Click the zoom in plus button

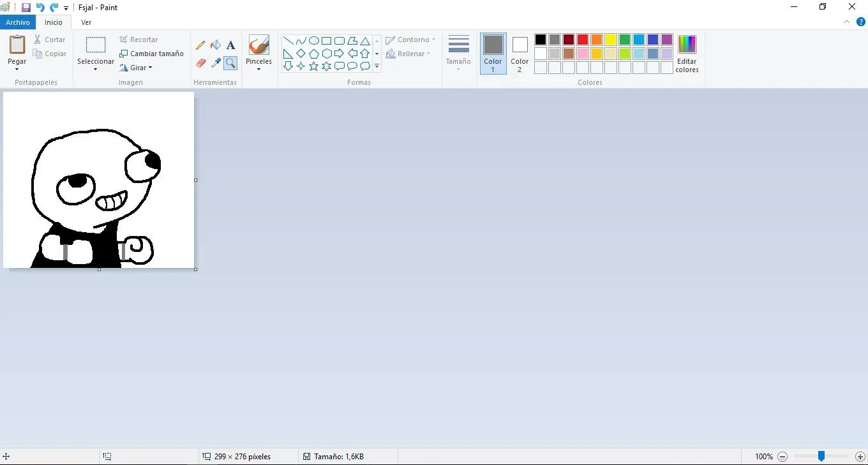[860, 457]
